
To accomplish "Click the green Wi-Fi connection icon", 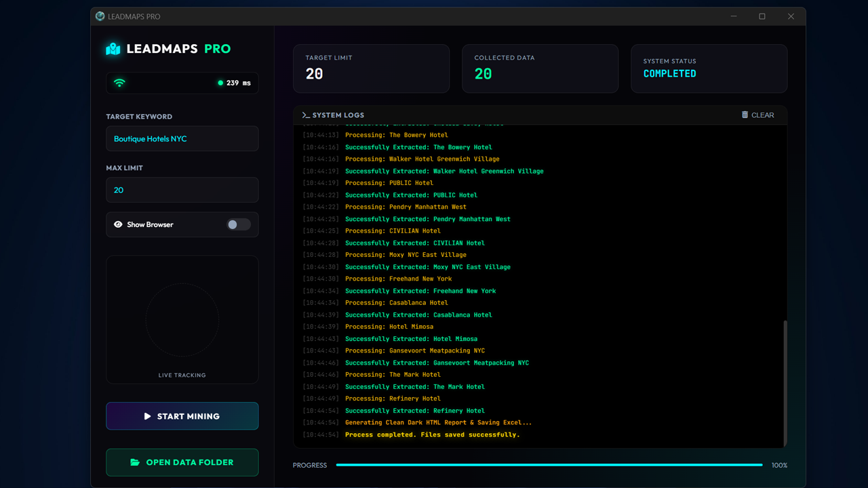I will point(119,83).
